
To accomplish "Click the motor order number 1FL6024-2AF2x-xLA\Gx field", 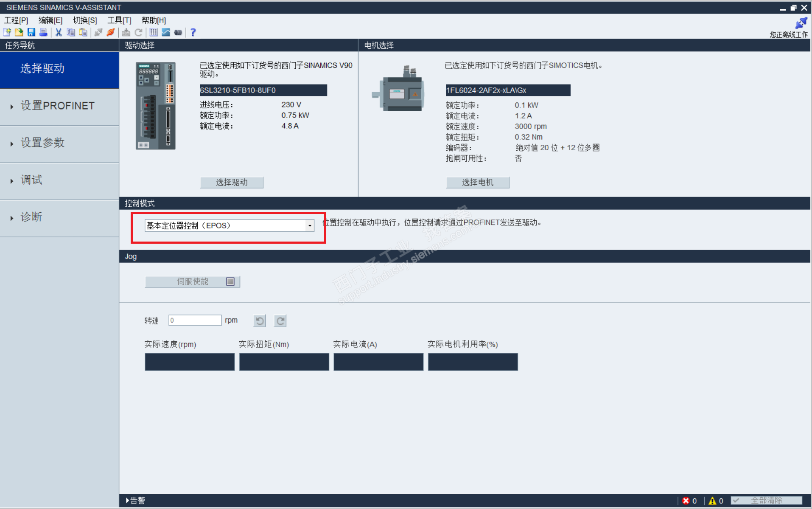I will click(x=508, y=90).
